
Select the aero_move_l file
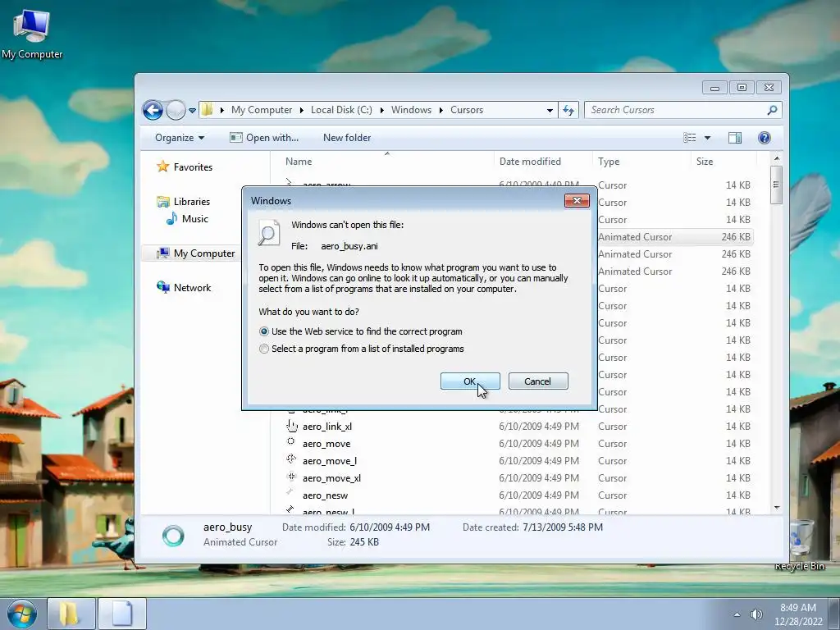(330, 461)
